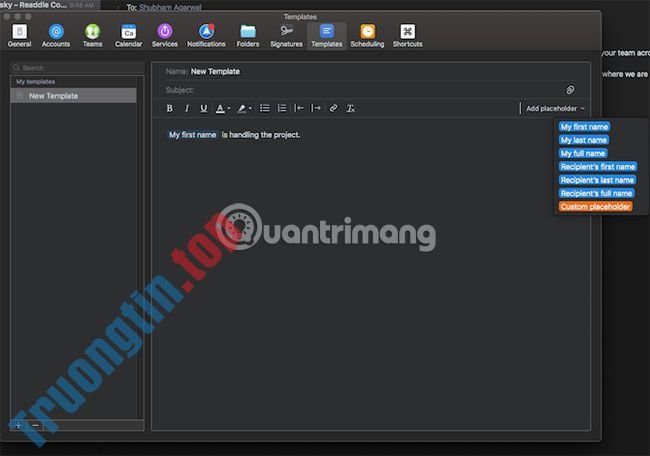650x456 pixels.
Task: Clear text formatting
Action: 350,108
